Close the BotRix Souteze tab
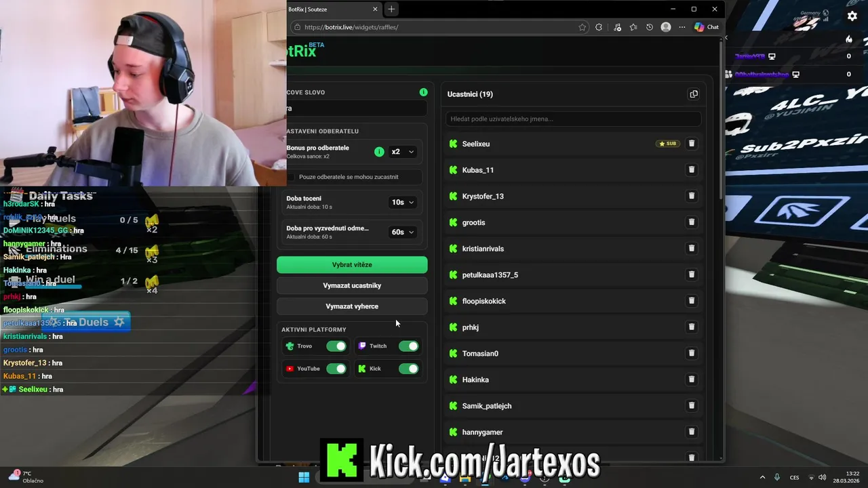This screenshot has height=488, width=868. tap(376, 9)
